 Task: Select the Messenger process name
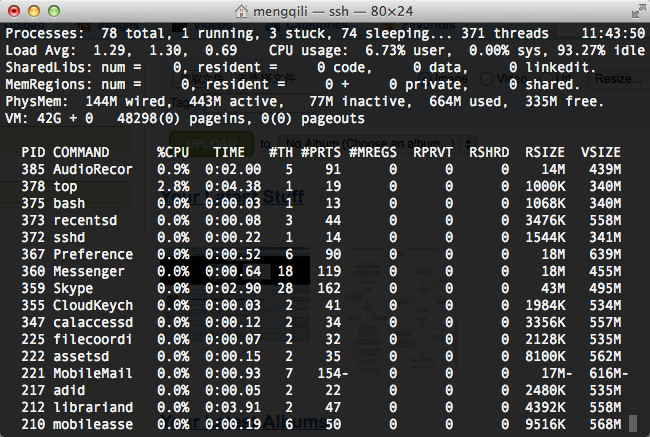pos(89,271)
